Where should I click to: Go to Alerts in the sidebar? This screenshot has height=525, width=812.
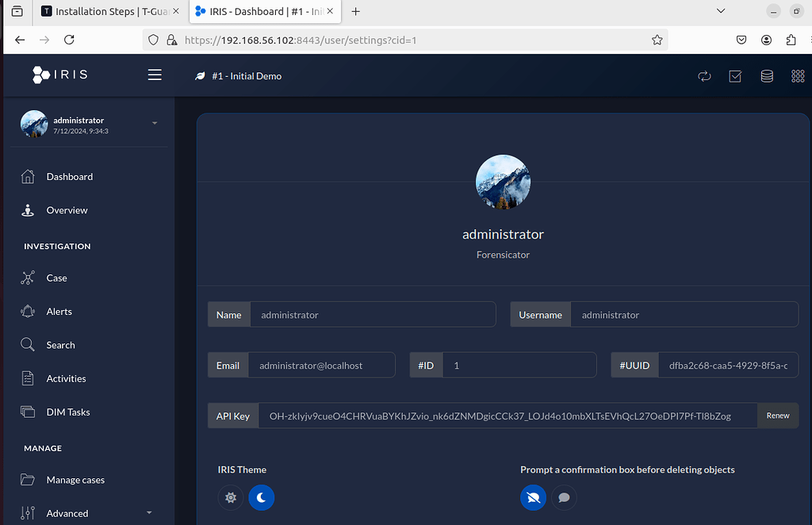tap(59, 312)
